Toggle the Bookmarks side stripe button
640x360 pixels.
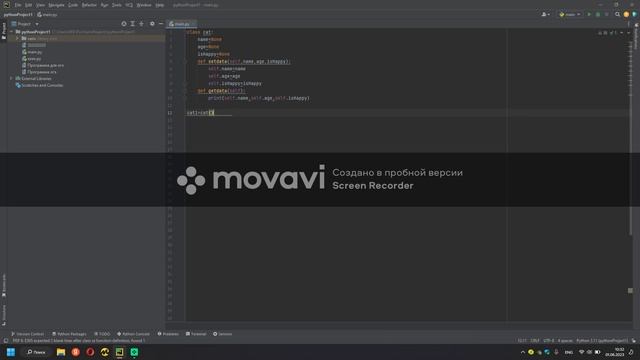click(x=4, y=286)
